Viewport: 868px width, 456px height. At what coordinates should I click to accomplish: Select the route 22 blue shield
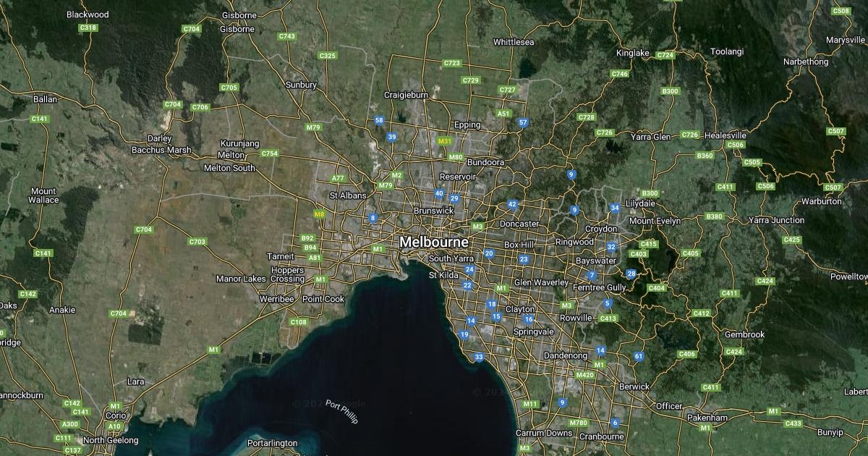[x=467, y=286]
